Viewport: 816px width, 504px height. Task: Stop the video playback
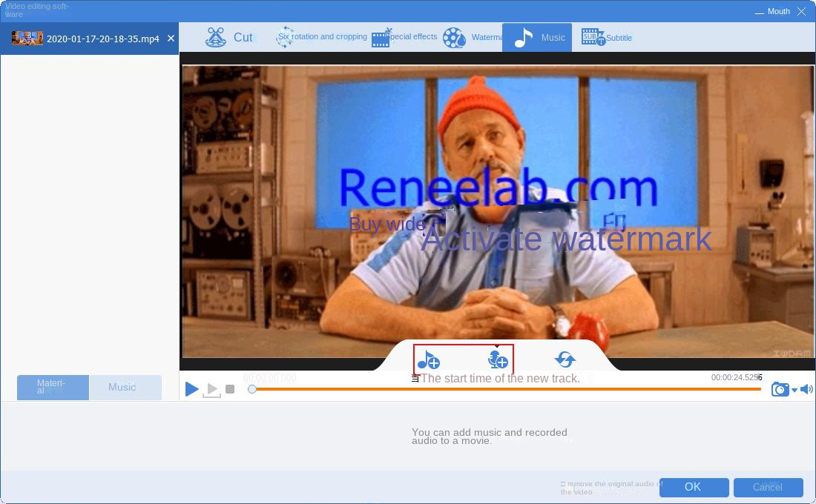pyautogui.click(x=230, y=389)
